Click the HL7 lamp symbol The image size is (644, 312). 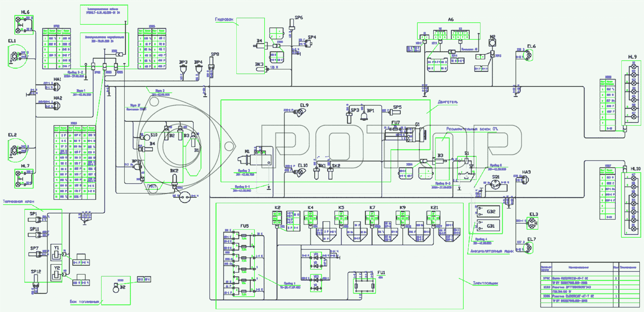click(x=24, y=178)
